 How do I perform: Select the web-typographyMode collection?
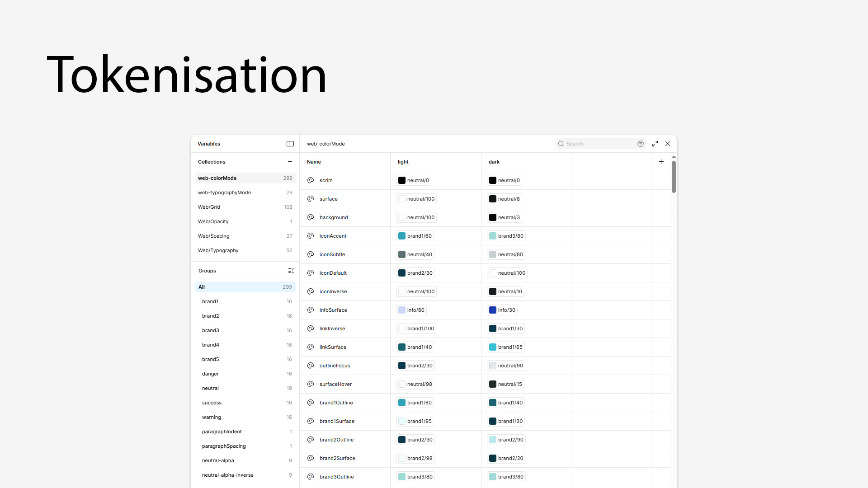click(225, 192)
